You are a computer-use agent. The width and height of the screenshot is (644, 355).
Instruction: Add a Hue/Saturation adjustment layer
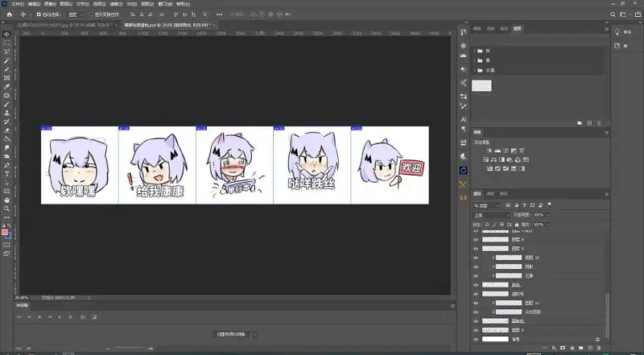(x=485, y=160)
